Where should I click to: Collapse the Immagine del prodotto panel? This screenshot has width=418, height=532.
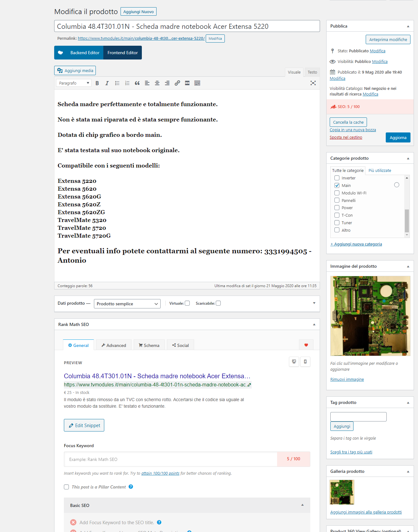(408, 266)
